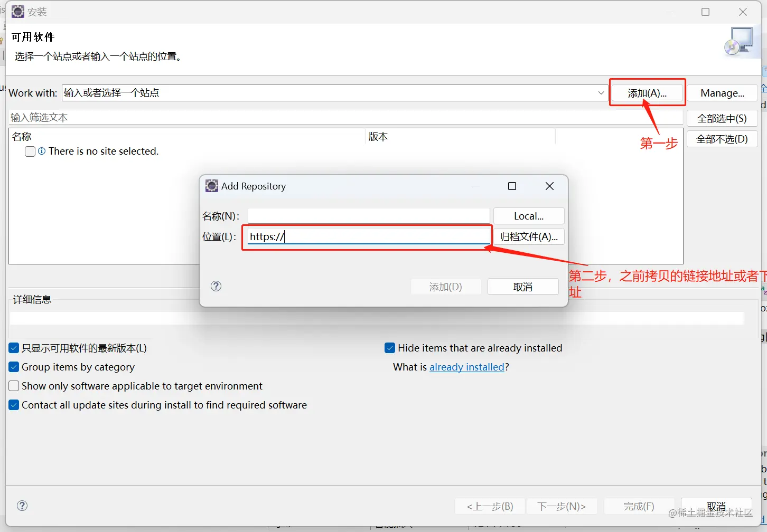
Task: Click the Back (上一步) button
Action: coord(490,506)
